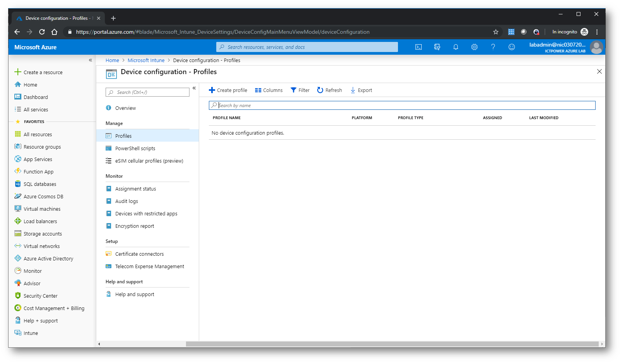Open Function App in favorites
The height and width of the screenshot is (364, 622).
(x=38, y=172)
